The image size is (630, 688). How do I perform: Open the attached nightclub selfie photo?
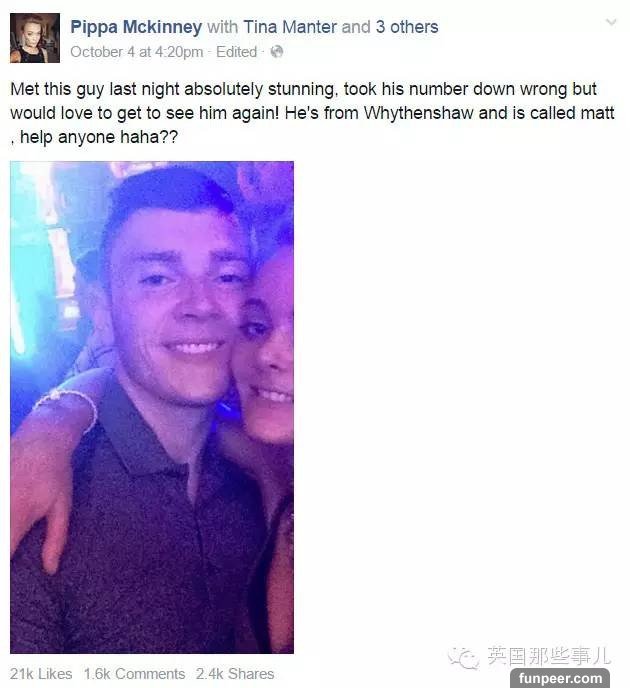point(152,407)
